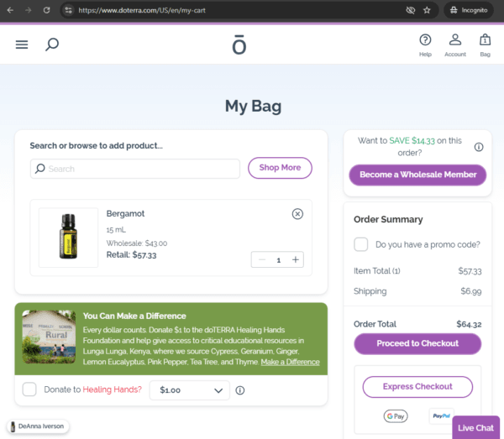
Task: Open the hamburger menu
Action: pos(22,44)
